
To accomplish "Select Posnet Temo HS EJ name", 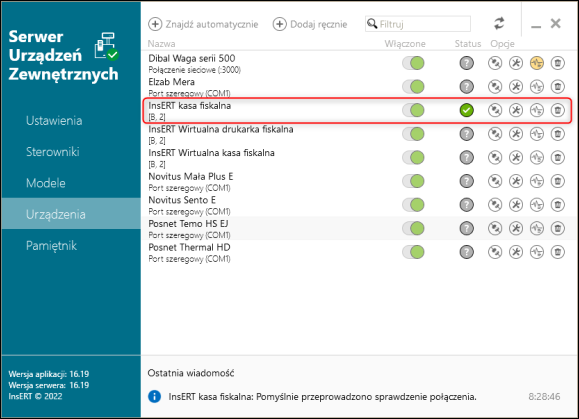I will click(x=188, y=224).
